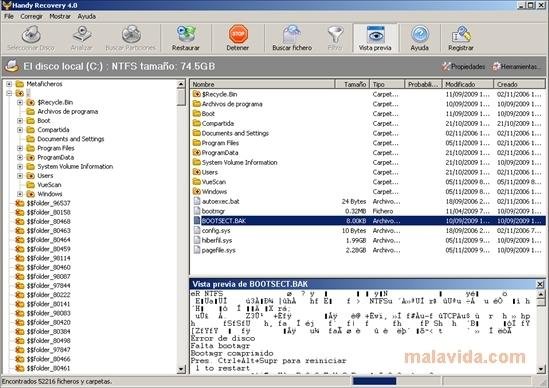
Task: Sort by the Nombre column header
Action: tap(262, 84)
